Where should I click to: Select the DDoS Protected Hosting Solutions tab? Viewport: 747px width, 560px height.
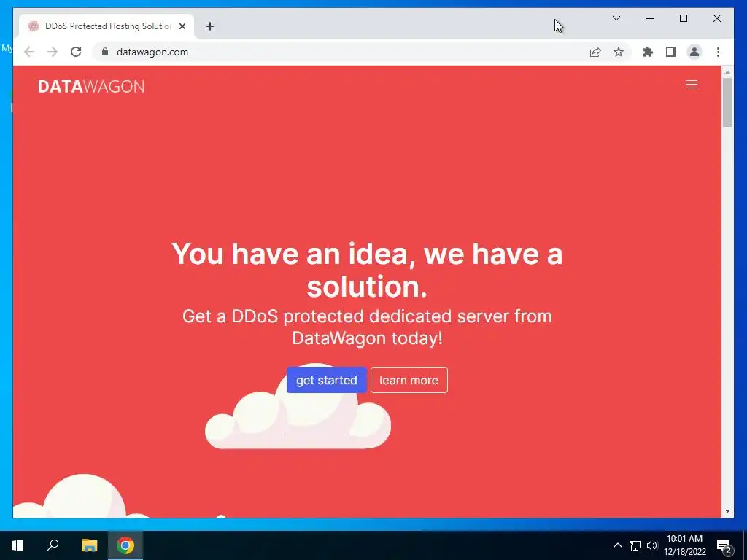click(x=107, y=26)
